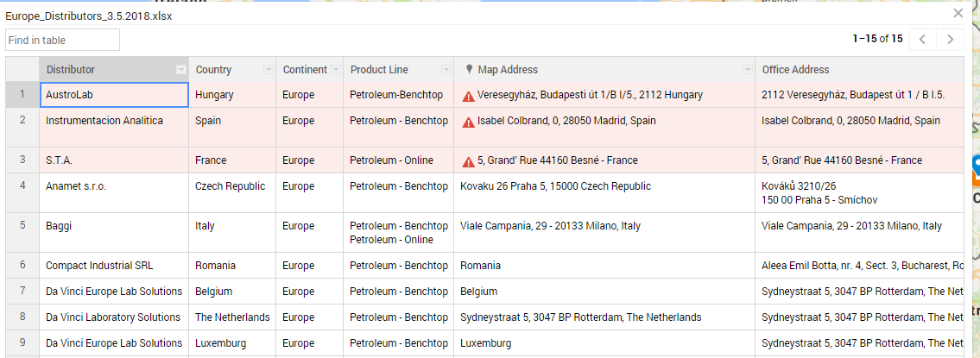Select the Instrumentacion Analitica cell
Viewport: 980px width, 358px height.
[x=114, y=128]
